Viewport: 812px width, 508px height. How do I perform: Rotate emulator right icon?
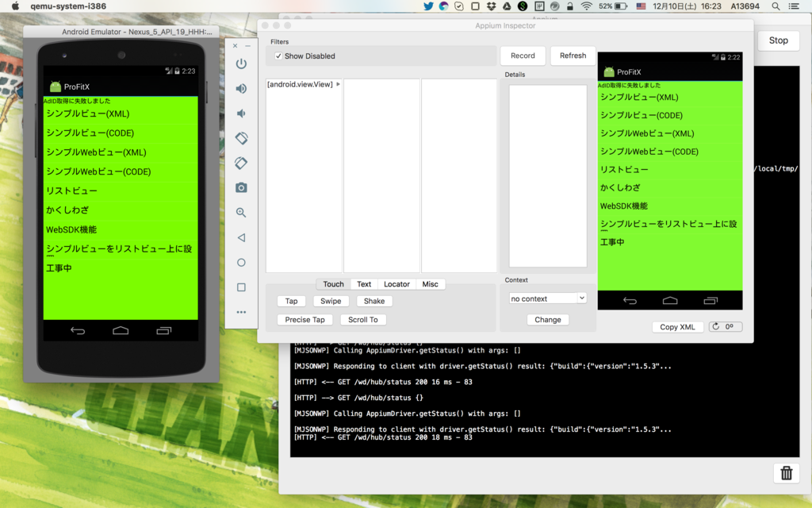[241, 163]
